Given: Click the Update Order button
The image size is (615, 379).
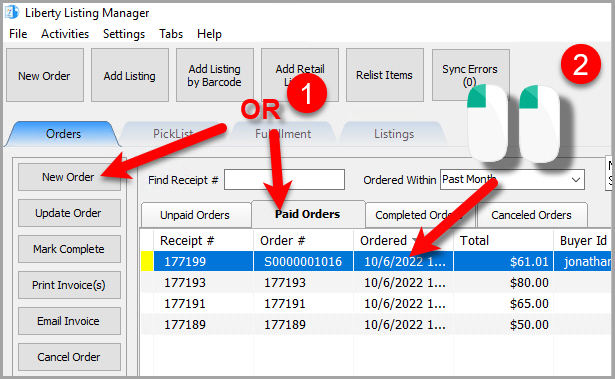Looking at the screenshot, I should 69,213.
